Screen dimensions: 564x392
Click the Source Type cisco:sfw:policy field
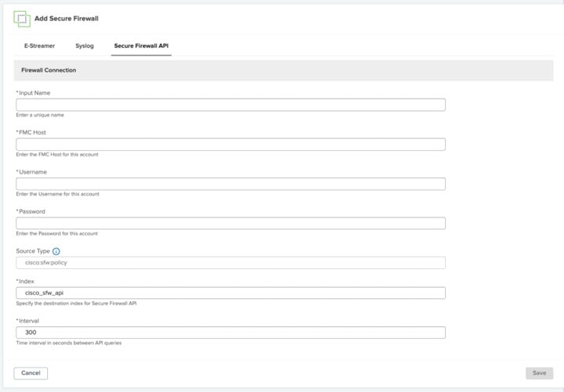pos(230,263)
